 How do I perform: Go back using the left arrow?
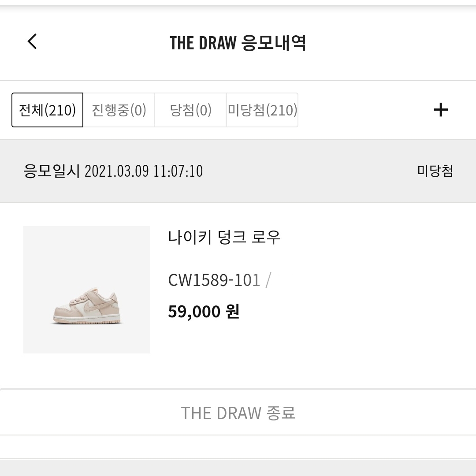32,42
